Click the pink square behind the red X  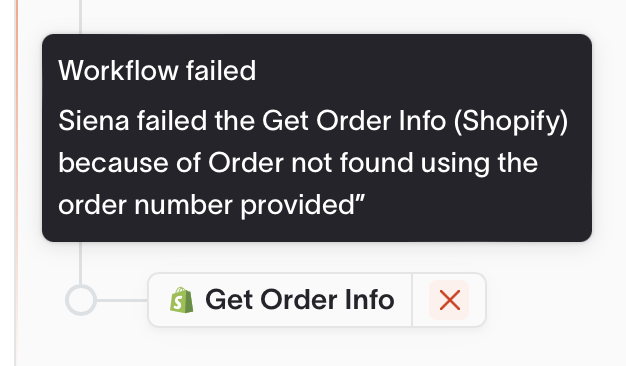click(x=449, y=300)
